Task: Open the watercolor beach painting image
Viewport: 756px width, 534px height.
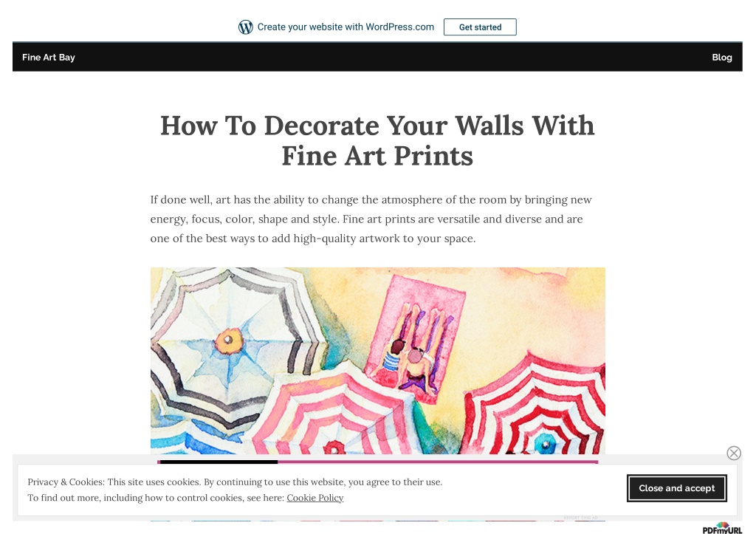Action: 377,361
